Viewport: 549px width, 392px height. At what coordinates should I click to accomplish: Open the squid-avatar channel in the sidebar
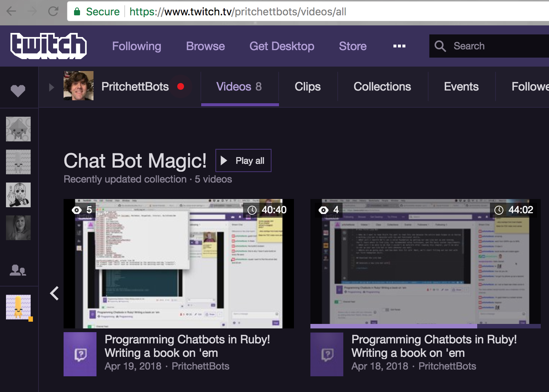(18, 129)
